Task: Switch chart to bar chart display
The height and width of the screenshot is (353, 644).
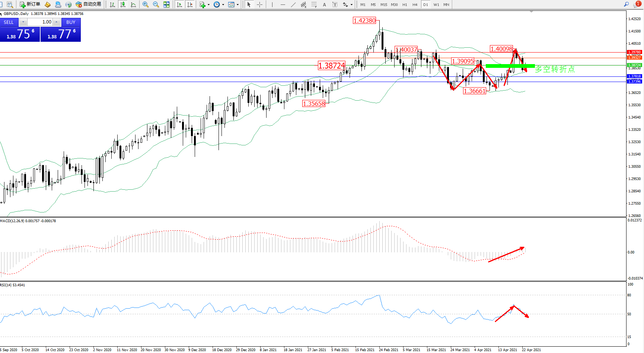Action: click(x=112, y=4)
